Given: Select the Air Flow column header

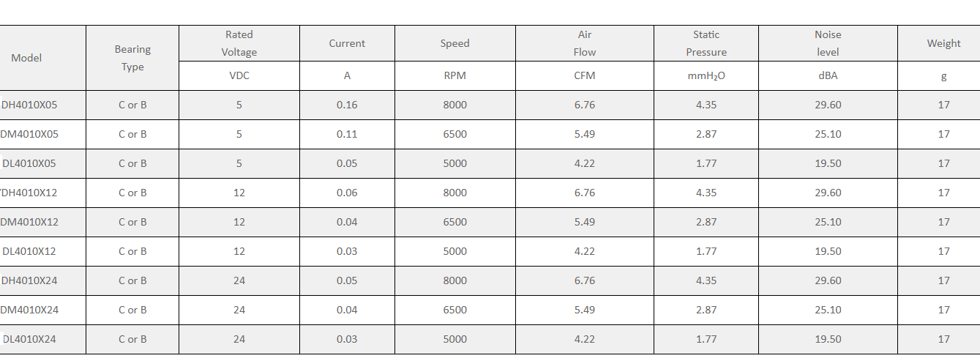Looking at the screenshot, I should point(585,43).
